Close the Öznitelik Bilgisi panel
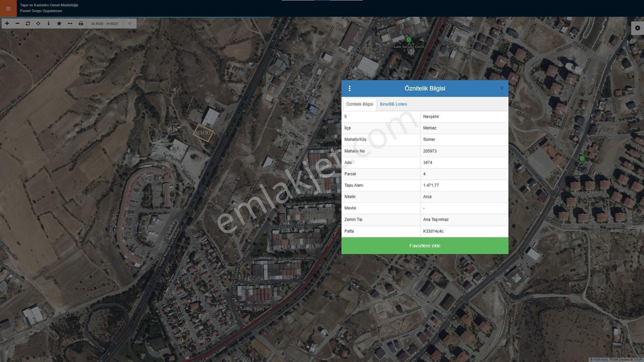This screenshot has width=644, height=362. tap(502, 88)
